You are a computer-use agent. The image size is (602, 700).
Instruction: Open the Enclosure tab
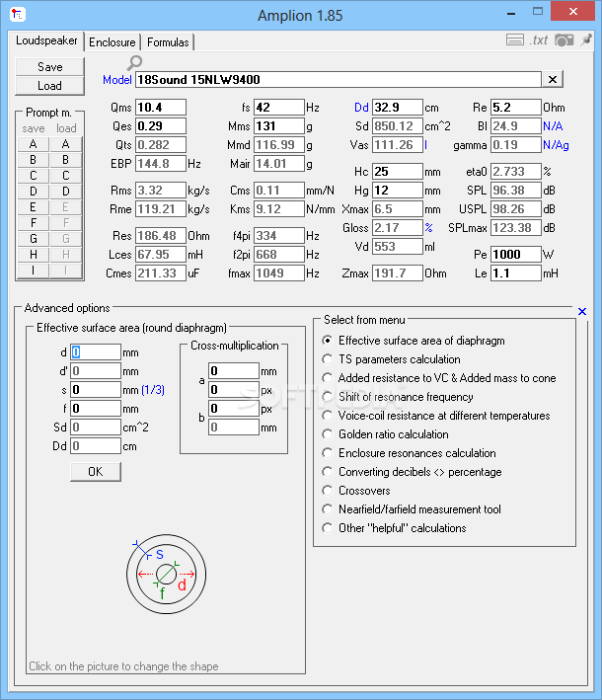click(112, 42)
